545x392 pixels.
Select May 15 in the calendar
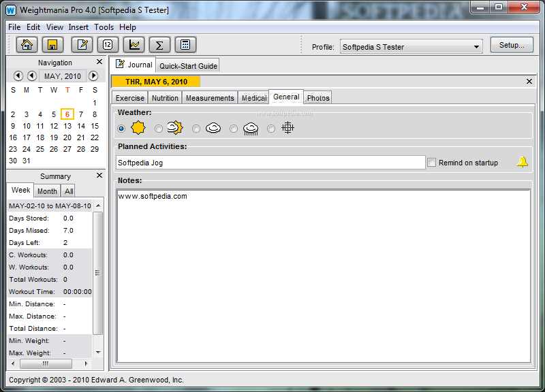coord(95,126)
